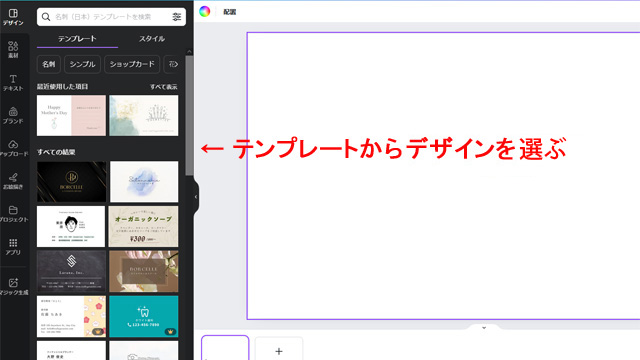Focus the template search field
640x360 pixels.
tap(111, 17)
